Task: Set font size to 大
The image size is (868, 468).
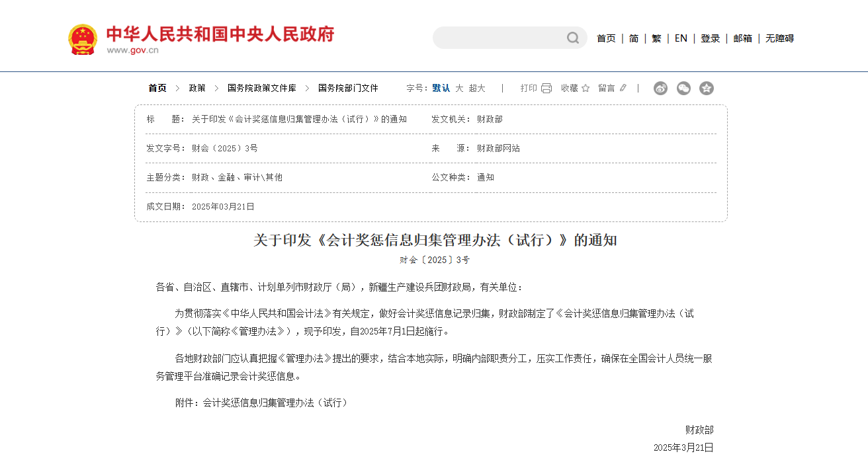Action: (x=459, y=88)
